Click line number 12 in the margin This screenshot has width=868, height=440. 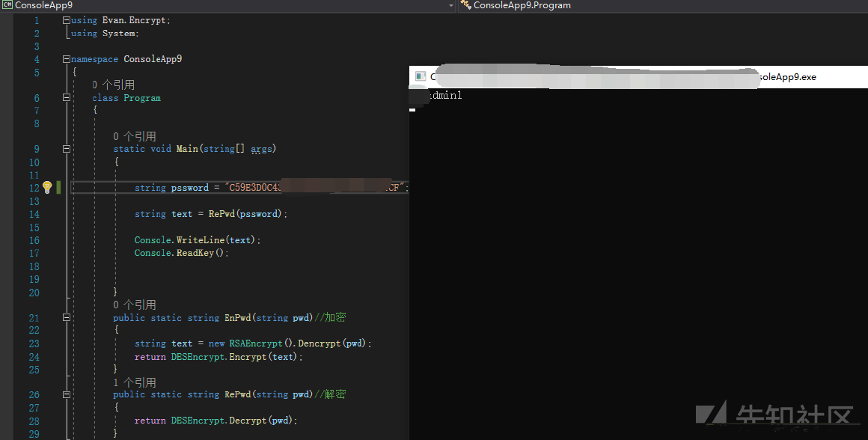(x=34, y=188)
